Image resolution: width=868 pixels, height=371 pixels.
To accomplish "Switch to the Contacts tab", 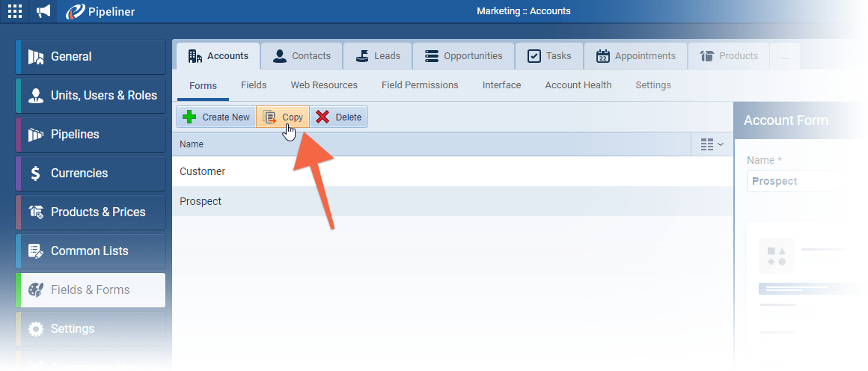I will coord(302,56).
